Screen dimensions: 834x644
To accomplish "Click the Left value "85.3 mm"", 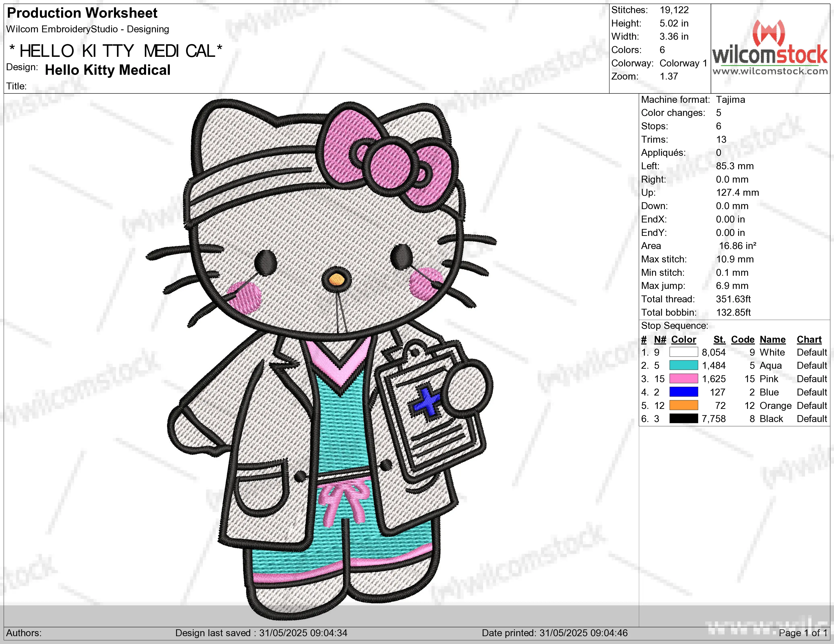I will click(x=735, y=166).
